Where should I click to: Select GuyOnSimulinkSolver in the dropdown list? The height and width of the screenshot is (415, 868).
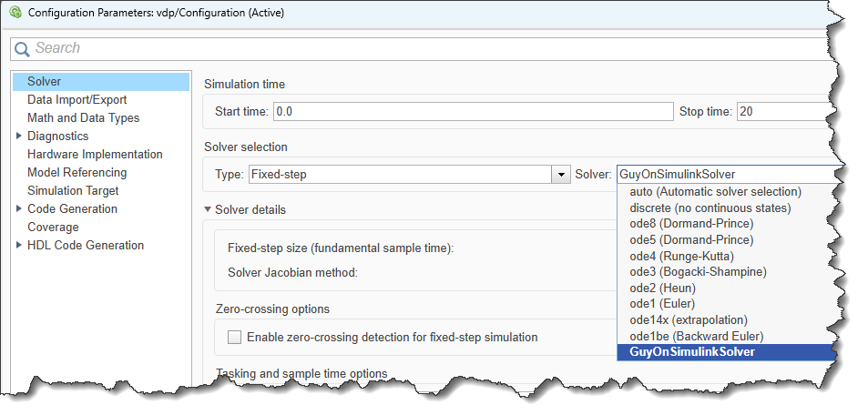pos(692,352)
